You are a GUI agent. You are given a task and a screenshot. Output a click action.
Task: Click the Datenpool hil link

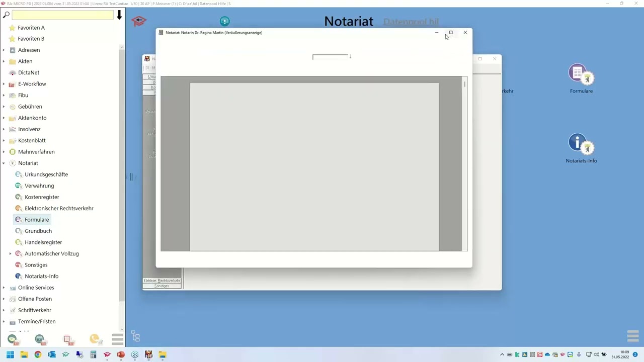(x=411, y=22)
